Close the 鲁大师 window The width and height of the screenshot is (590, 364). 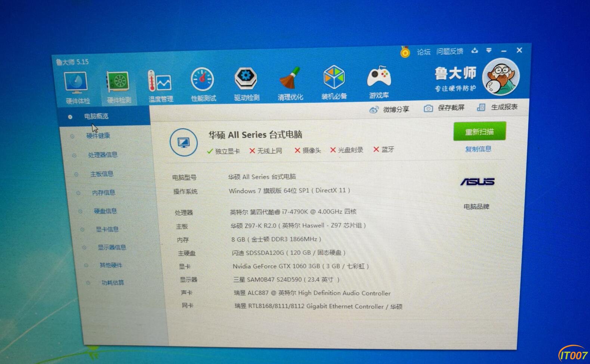[519, 50]
